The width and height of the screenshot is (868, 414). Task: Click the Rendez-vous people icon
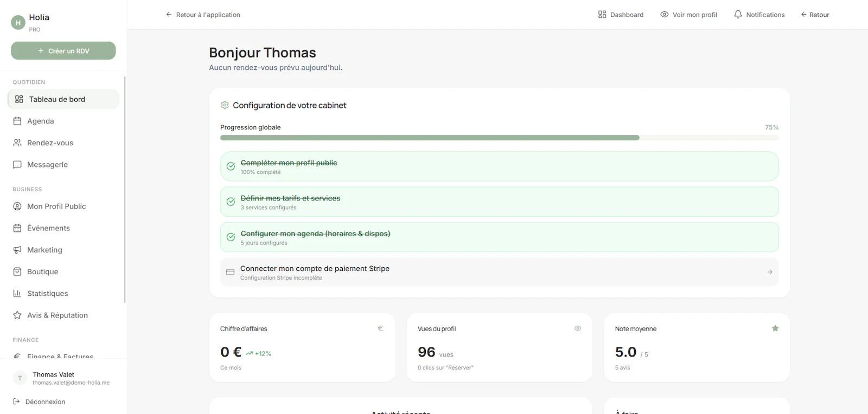(17, 143)
